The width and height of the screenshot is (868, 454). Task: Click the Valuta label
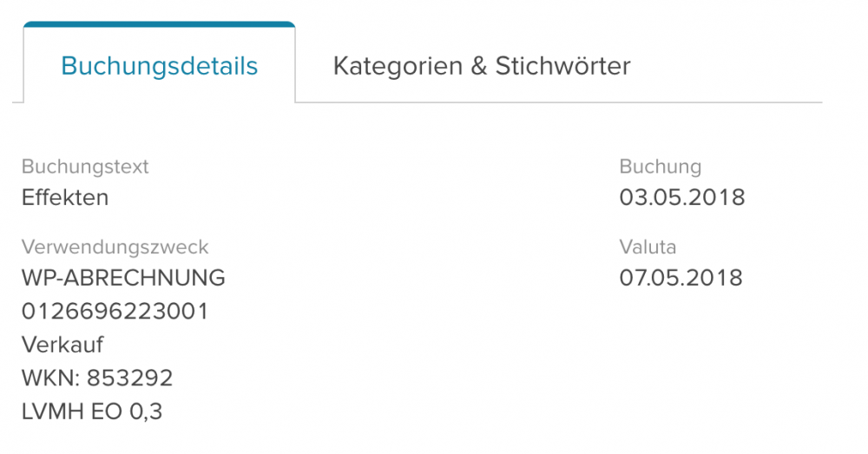[648, 247]
